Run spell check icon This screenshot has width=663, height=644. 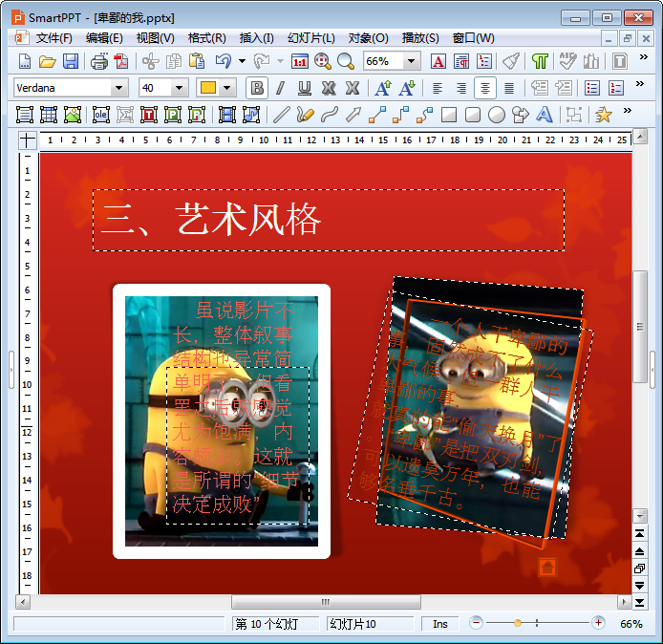coord(567,61)
